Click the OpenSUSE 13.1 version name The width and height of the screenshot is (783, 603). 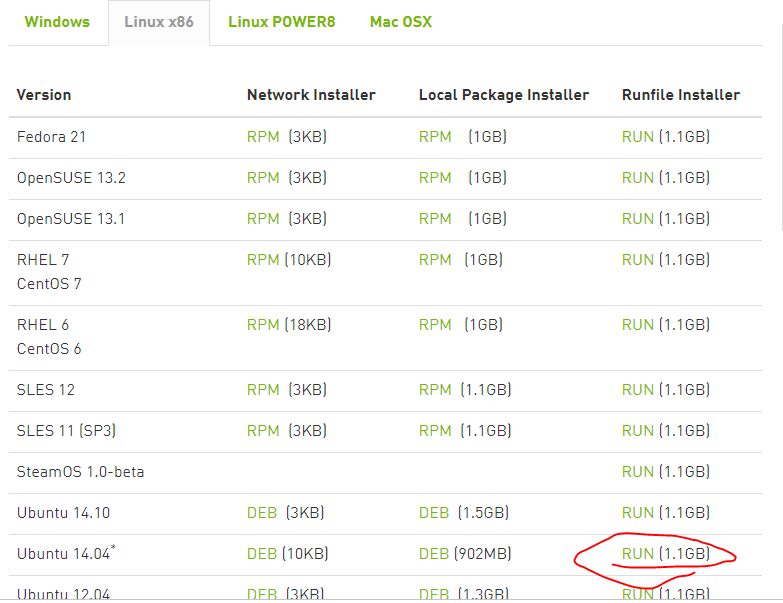pos(71,219)
